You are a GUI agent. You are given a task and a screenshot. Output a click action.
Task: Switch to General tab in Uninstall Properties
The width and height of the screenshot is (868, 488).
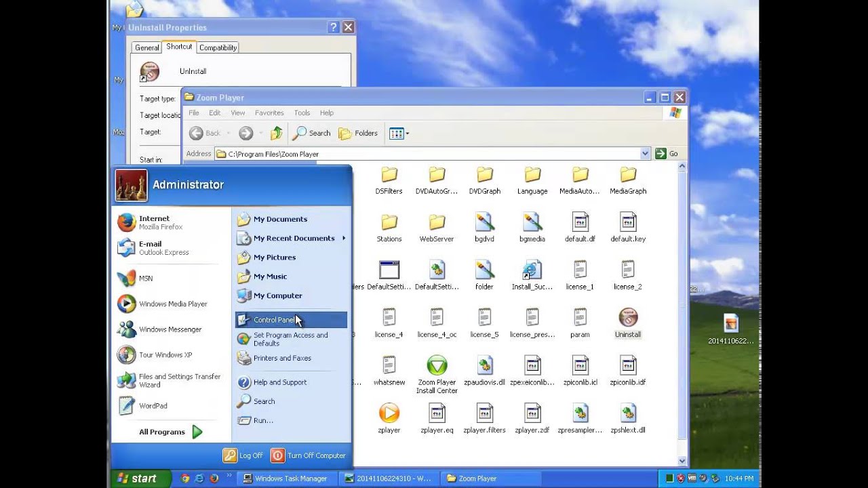146,47
